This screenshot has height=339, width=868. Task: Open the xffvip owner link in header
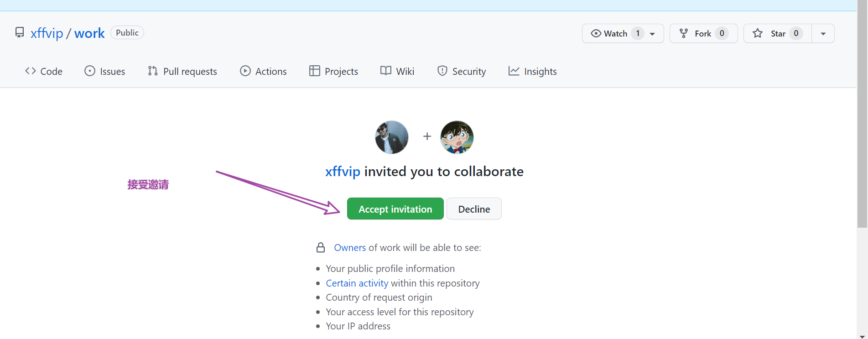pyautogui.click(x=47, y=33)
